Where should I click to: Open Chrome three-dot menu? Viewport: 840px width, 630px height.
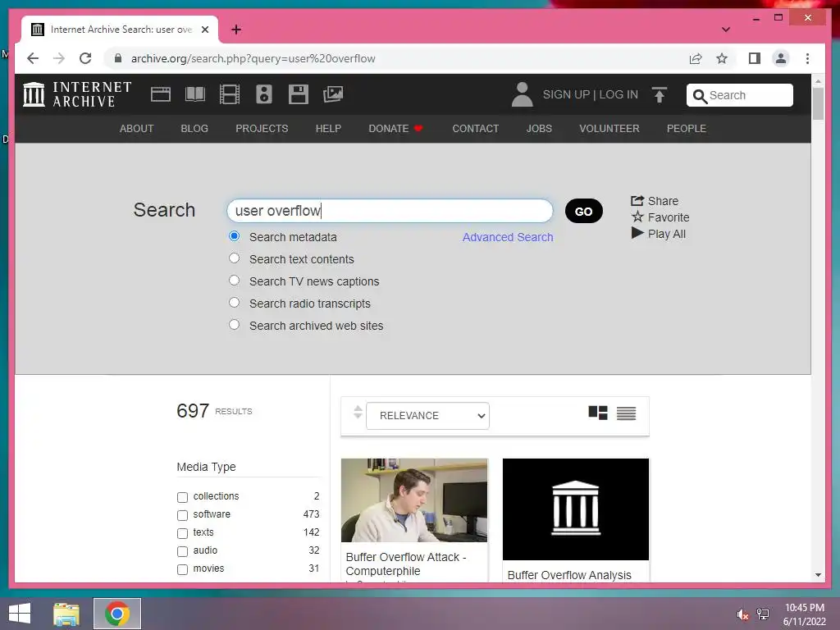tap(807, 58)
